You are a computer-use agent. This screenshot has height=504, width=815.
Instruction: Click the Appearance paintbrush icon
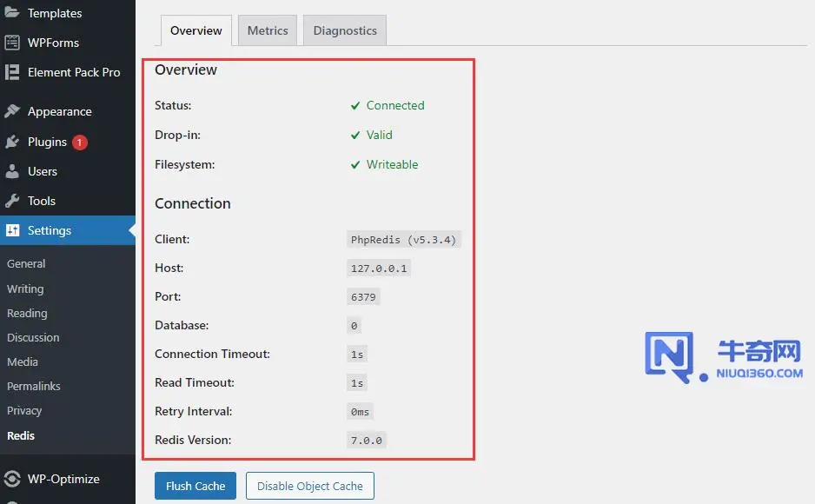pyautogui.click(x=12, y=111)
